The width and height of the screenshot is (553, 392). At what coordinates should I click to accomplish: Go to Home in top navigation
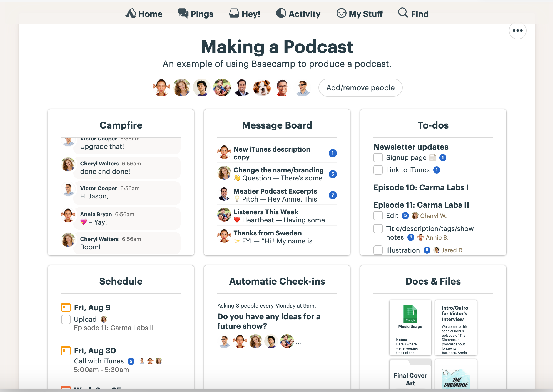(x=144, y=14)
